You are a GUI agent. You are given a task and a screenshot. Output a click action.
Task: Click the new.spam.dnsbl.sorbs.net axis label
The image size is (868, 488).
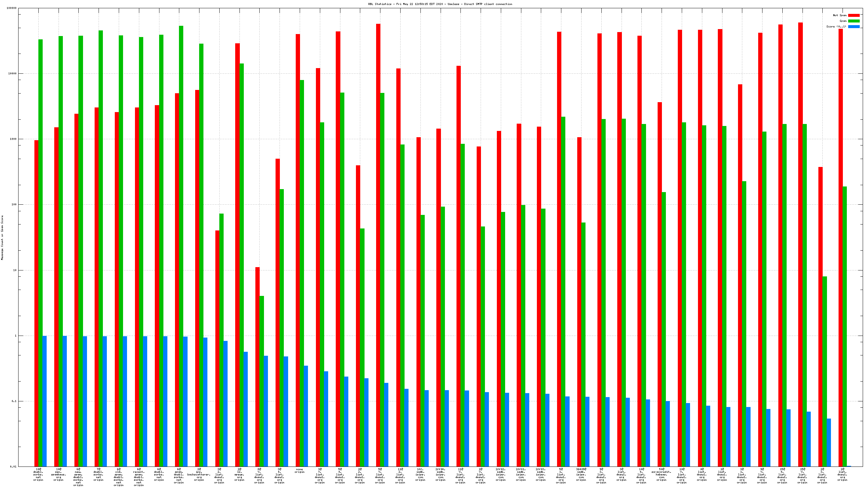coord(78,477)
